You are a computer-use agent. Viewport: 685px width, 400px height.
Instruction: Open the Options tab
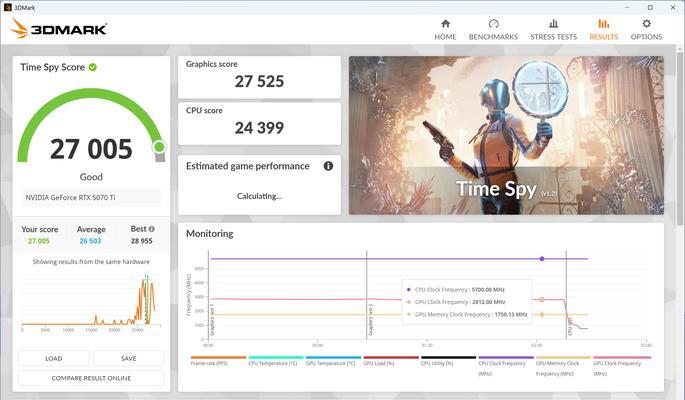(646, 30)
